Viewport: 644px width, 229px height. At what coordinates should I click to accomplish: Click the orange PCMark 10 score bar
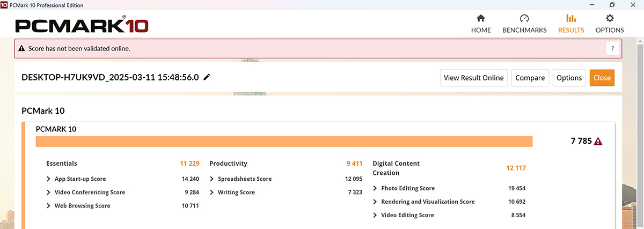tap(284, 142)
